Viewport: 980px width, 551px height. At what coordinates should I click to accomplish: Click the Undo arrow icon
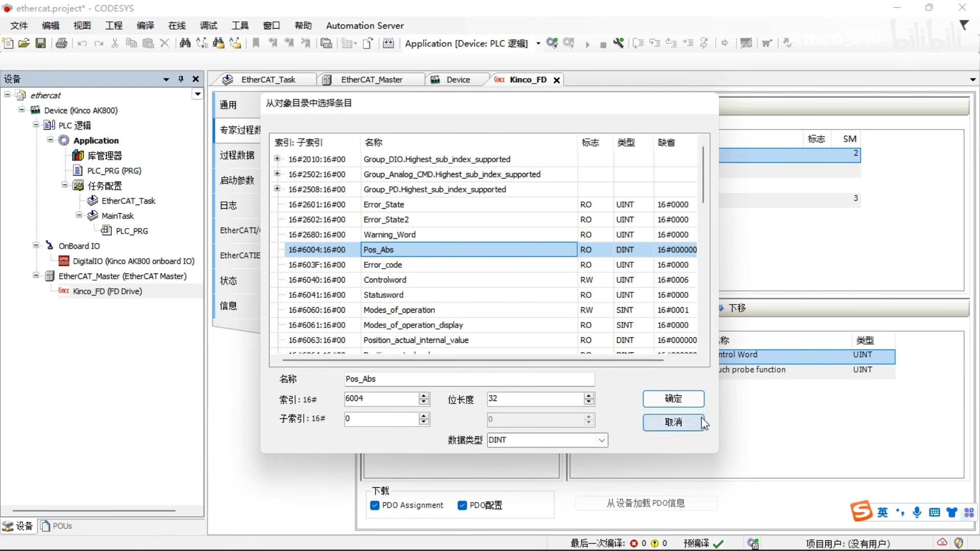[82, 43]
